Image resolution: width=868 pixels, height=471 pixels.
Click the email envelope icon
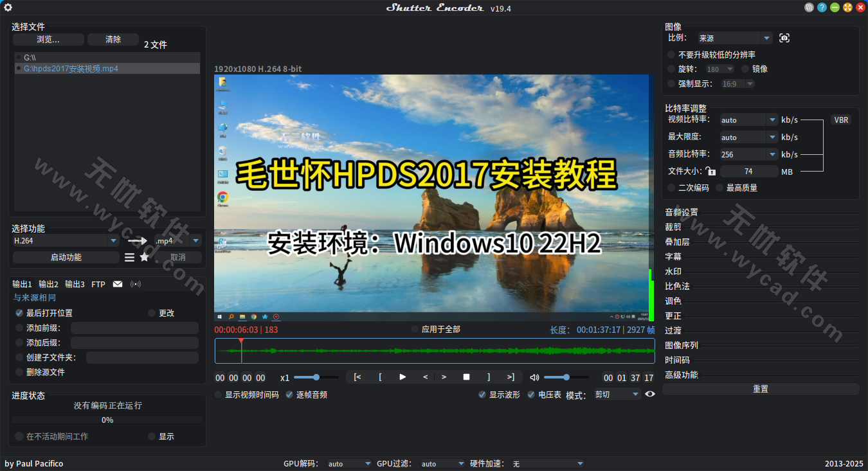pyautogui.click(x=118, y=284)
